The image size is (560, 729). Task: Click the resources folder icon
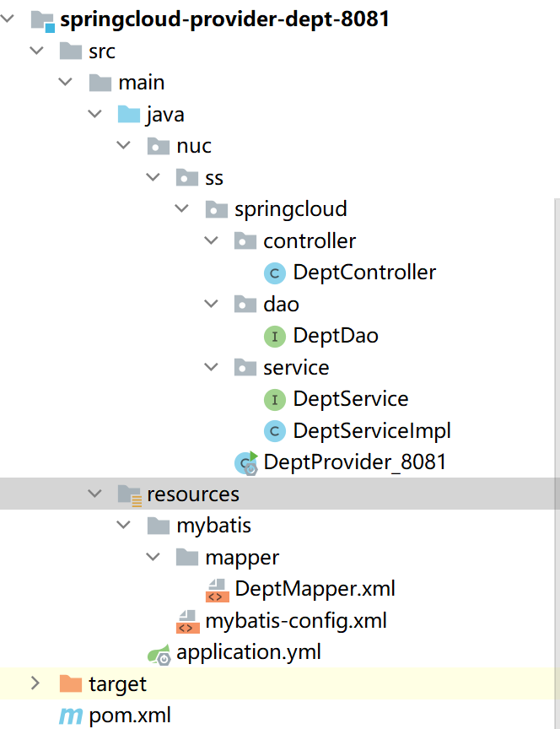point(129,494)
